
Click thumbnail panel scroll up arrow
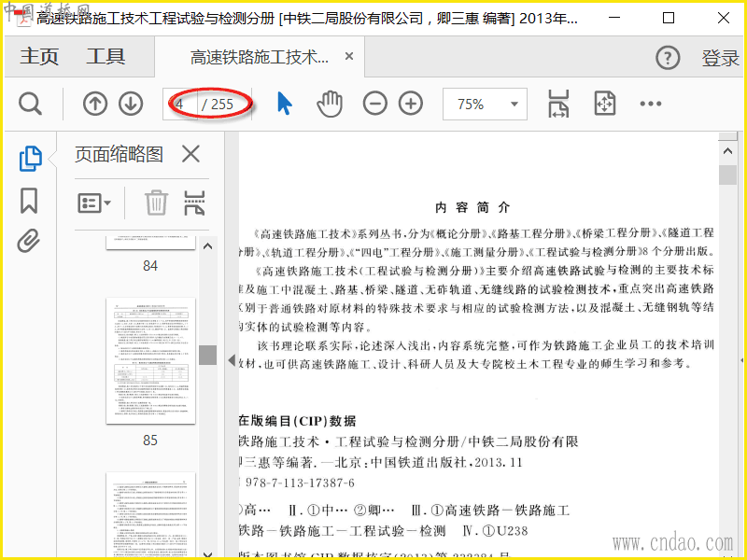pos(207,246)
